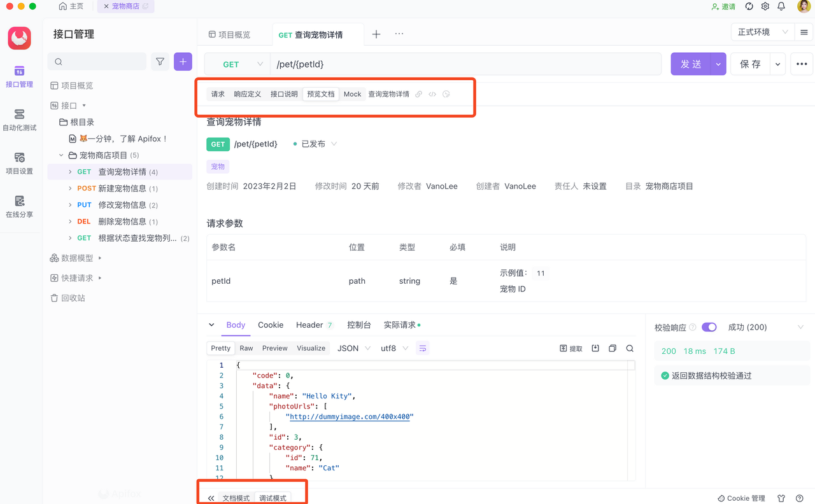Open the JSON format dropdown
The height and width of the screenshot is (504, 815).
[354, 348]
